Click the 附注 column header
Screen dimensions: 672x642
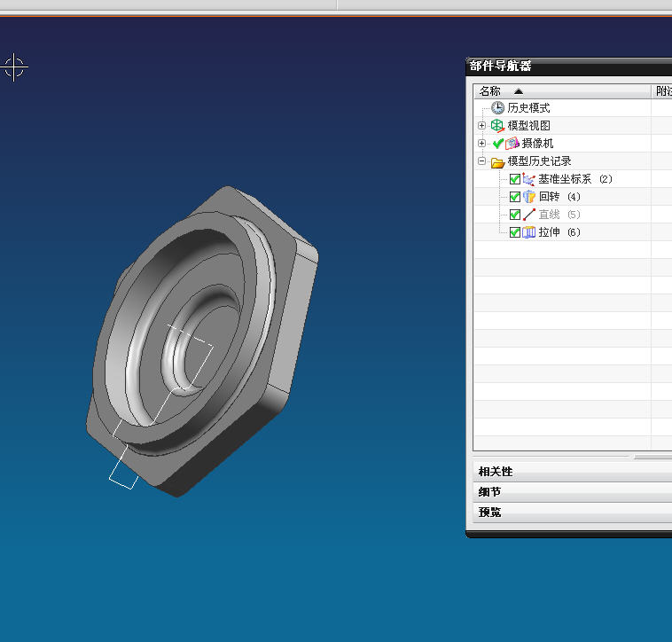[x=662, y=90]
